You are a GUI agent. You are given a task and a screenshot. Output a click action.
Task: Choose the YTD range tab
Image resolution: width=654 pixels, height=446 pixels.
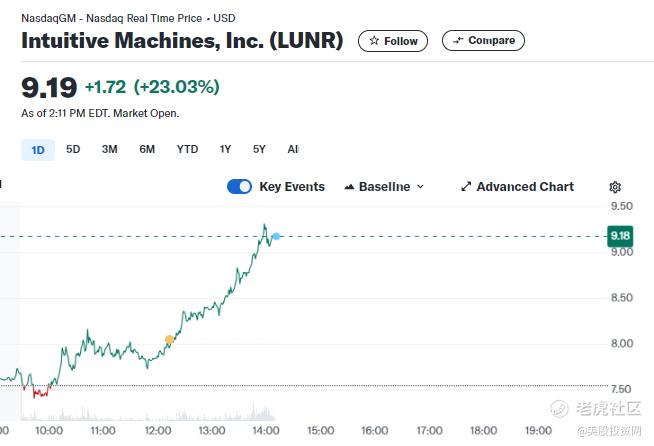187,149
